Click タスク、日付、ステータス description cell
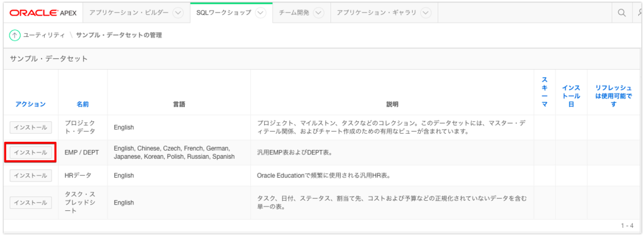644x236 pixels. click(392, 202)
